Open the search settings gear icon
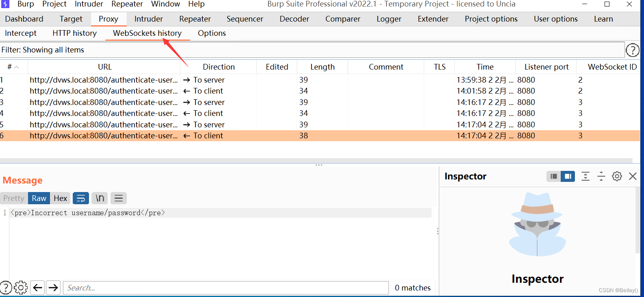The width and height of the screenshot is (644, 297). click(x=21, y=288)
